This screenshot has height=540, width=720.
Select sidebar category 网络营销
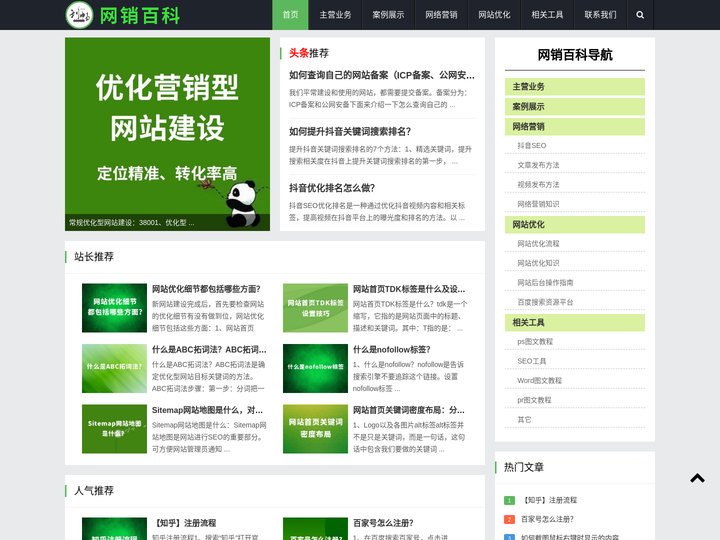click(x=575, y=127)
